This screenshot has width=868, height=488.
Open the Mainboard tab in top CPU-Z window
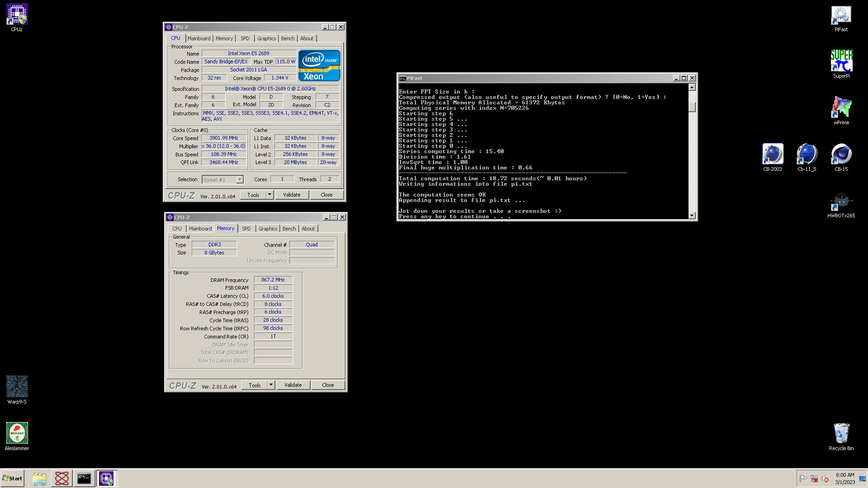[x=199, y=38]
